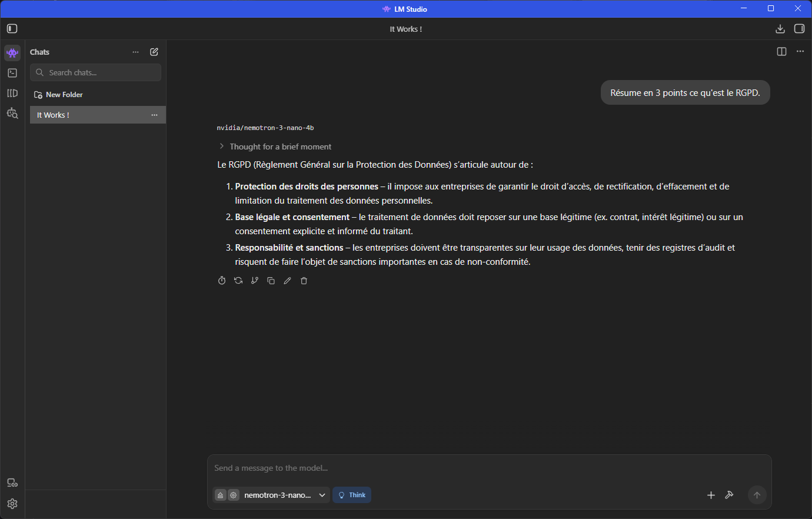Screen dimensions: 812x519
Task: Open the Chat section robot icon
Action: click(12, 52)
